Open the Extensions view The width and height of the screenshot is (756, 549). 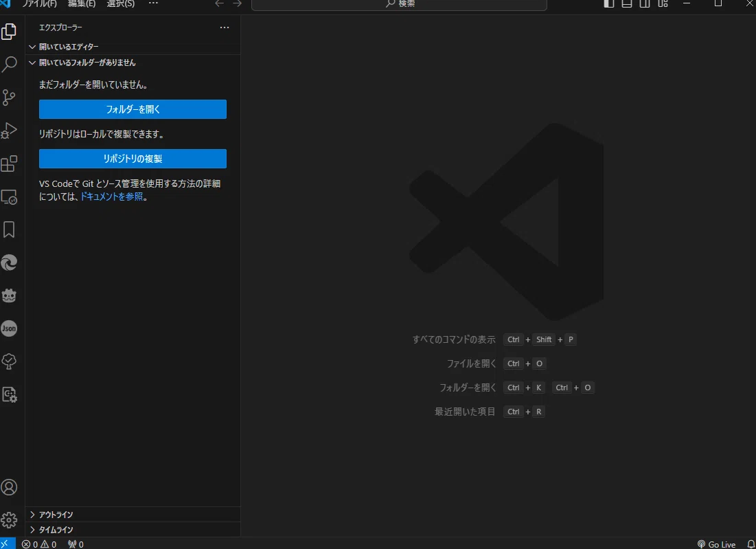[9, 164]
